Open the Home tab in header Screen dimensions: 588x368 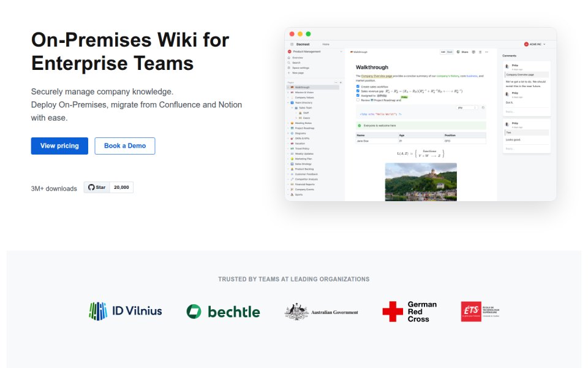(x=326, y=44)
